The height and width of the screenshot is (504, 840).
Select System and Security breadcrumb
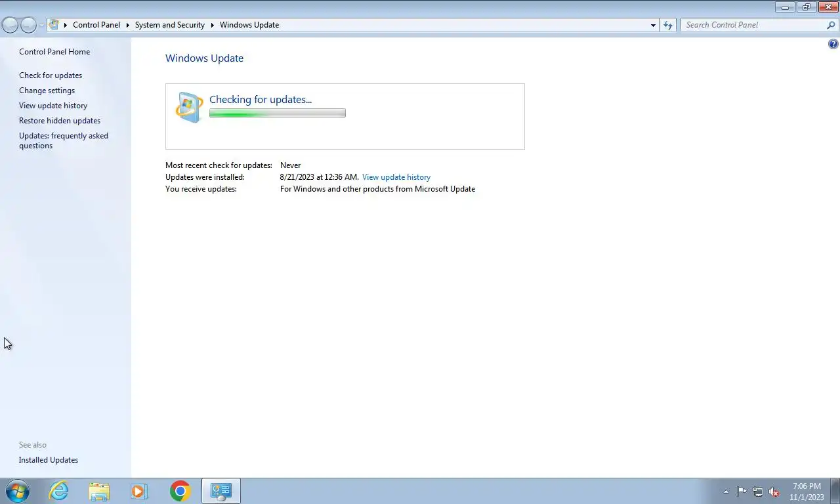pyautogui.click(x=170, y=25)
